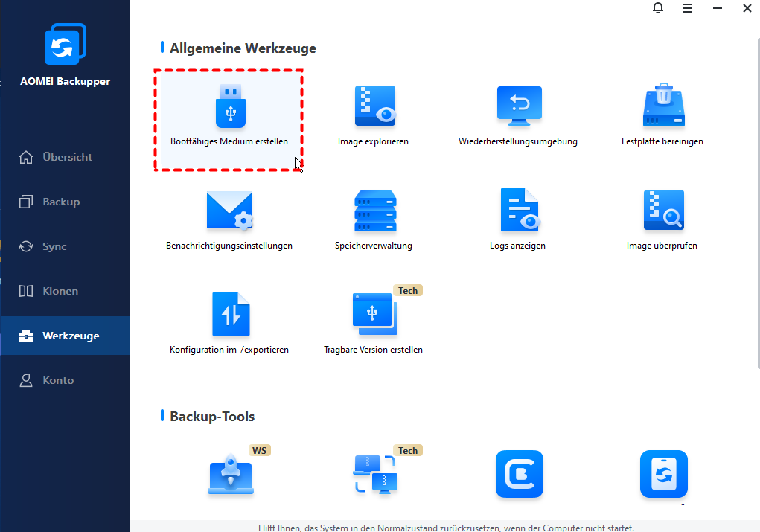The height and width of the screenshot is (532, 760).
Task: Click the Festplatte bereinigen label
Action: coord(662,141)
